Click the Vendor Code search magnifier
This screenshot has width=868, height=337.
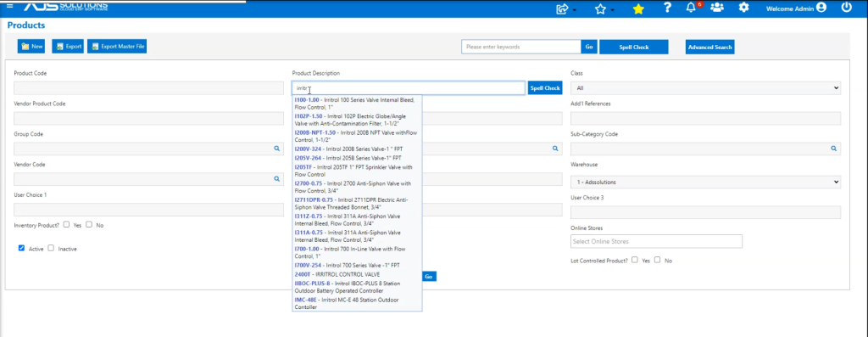tap(277, 179)
